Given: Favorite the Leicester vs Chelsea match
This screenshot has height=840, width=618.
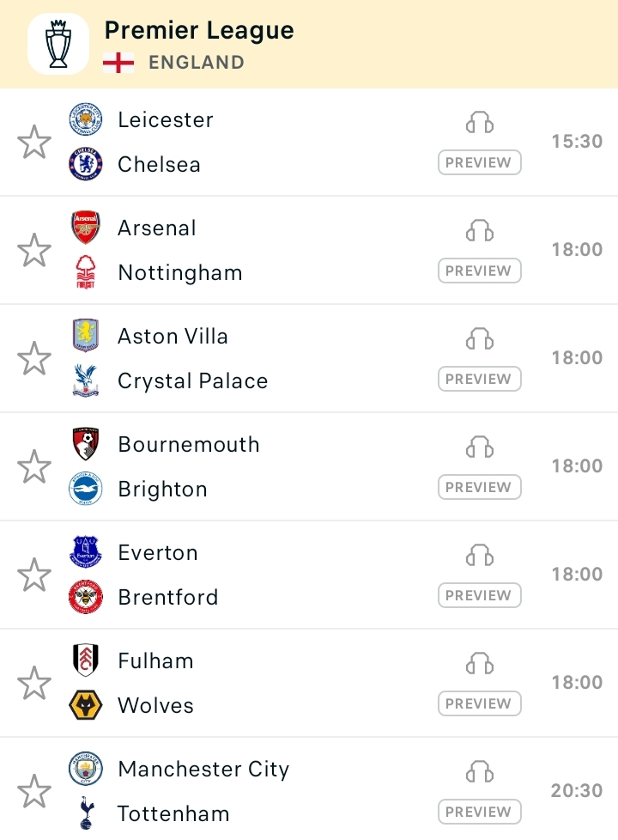Looking at the screenshot, I should click(x=34, y=142).
